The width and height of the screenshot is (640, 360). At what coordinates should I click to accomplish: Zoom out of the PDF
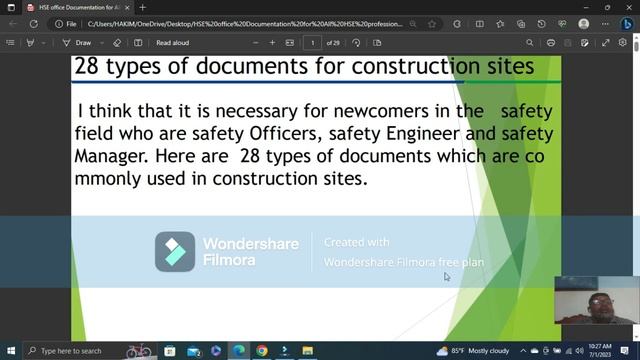click(x=256, y=42)
